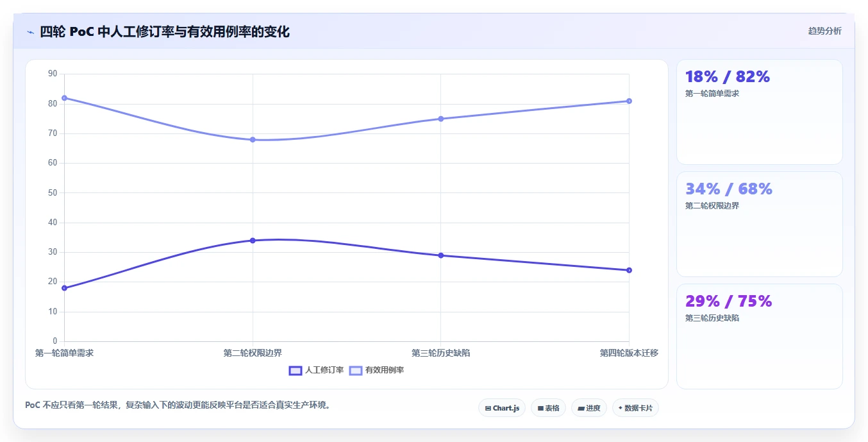Screen dimensions: 868x442
Task: Click the 有效用例率 legend color box
Action: pyautogui.click(x=356, y=370)
